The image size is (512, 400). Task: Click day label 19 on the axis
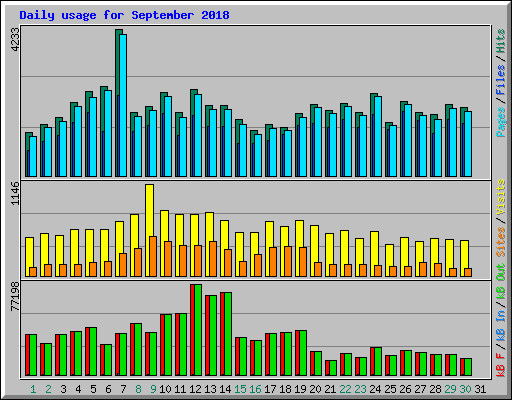pyautogui.click(x=300, y=389)
